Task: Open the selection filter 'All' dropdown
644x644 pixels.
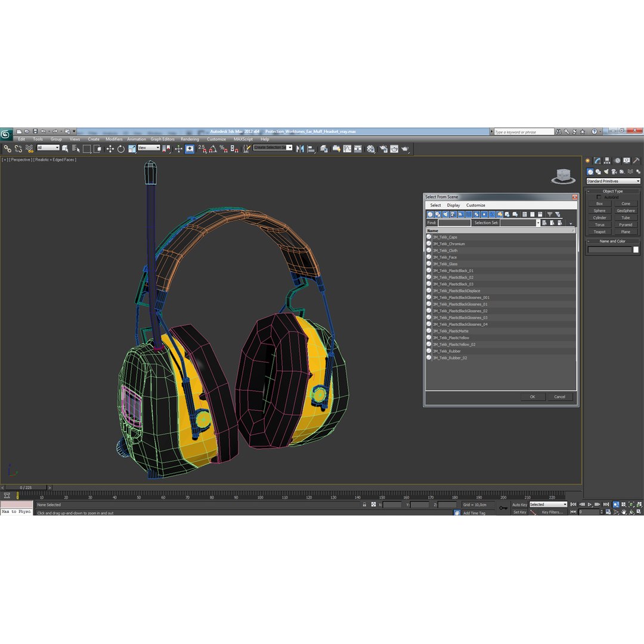Action: pos(48,147)
